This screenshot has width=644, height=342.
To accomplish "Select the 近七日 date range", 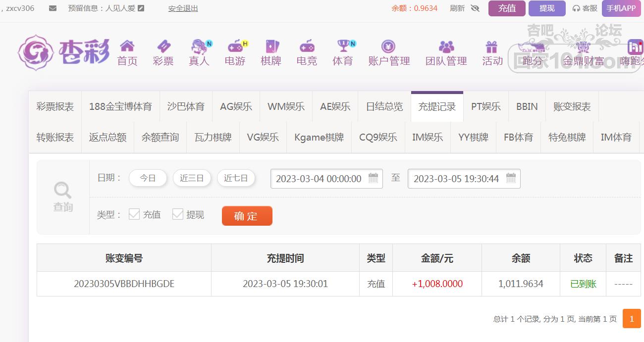I will pyautogui.click(x=236, y=178).
